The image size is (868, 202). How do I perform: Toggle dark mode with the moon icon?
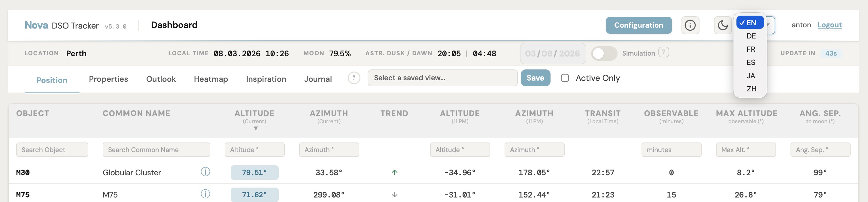click(722, 25)
